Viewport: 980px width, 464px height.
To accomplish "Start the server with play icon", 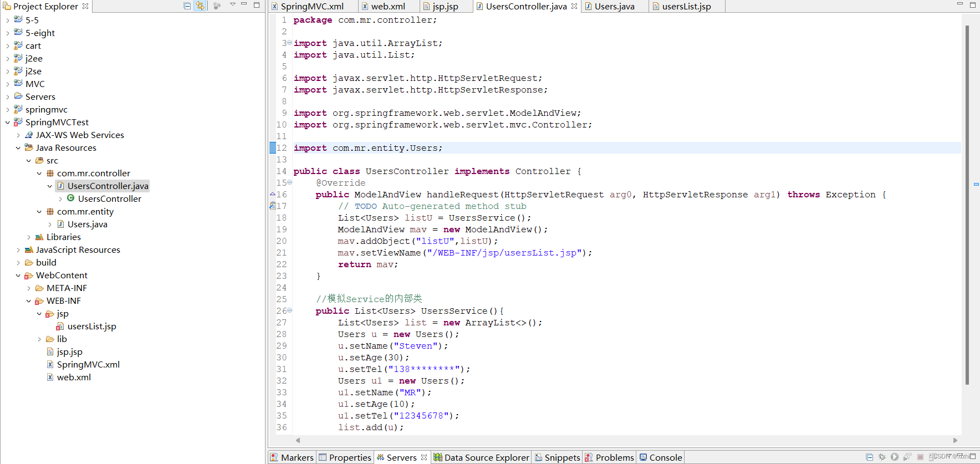I will coord(895,457).
